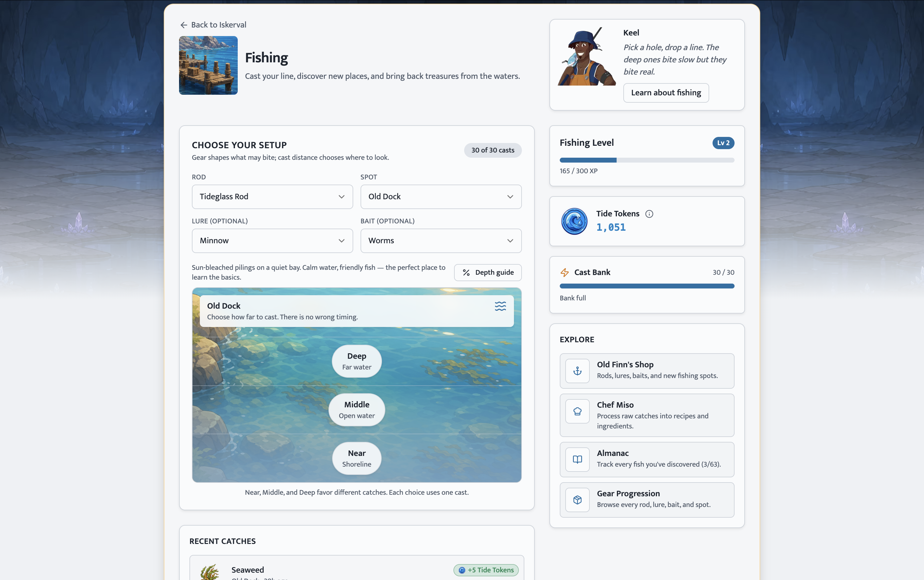924x580 pixels.
Task: Click the Almanac book icon
Action: tap(577, 460)
